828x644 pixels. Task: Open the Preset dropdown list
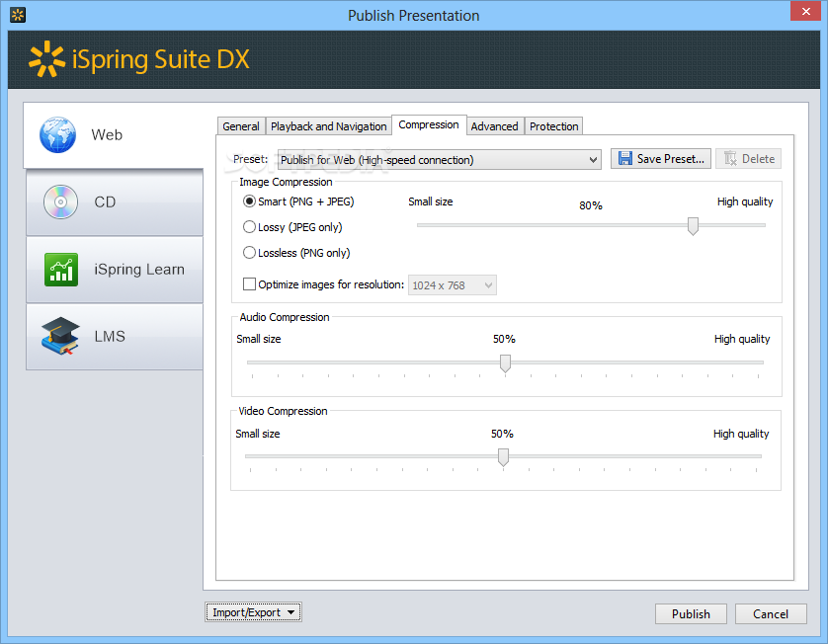(440, 159)
